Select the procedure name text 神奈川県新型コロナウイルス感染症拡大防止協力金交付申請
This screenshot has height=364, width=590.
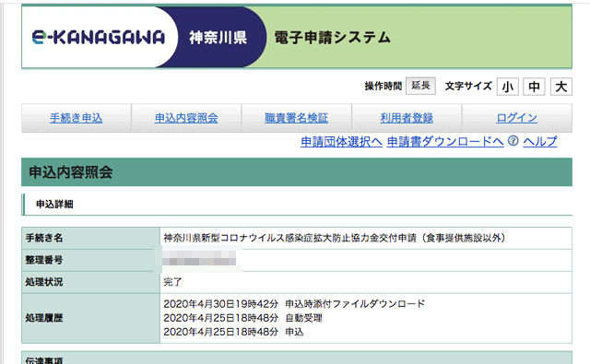289,238
